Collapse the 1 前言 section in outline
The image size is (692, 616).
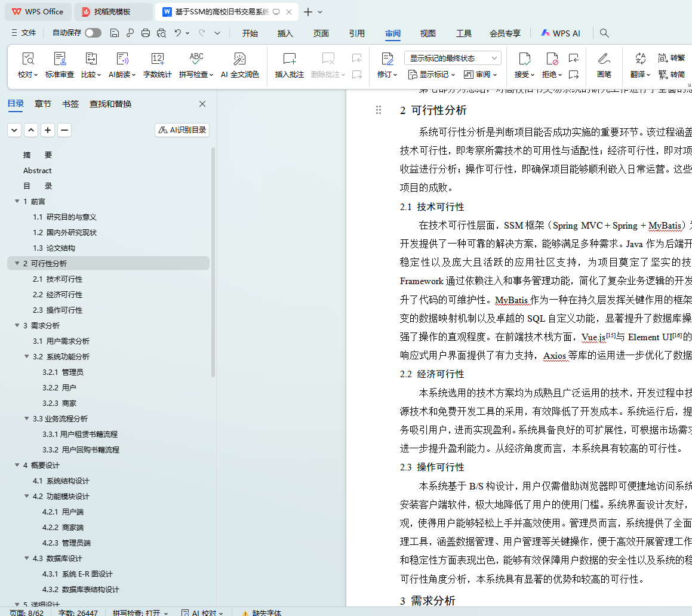(17, 201)
